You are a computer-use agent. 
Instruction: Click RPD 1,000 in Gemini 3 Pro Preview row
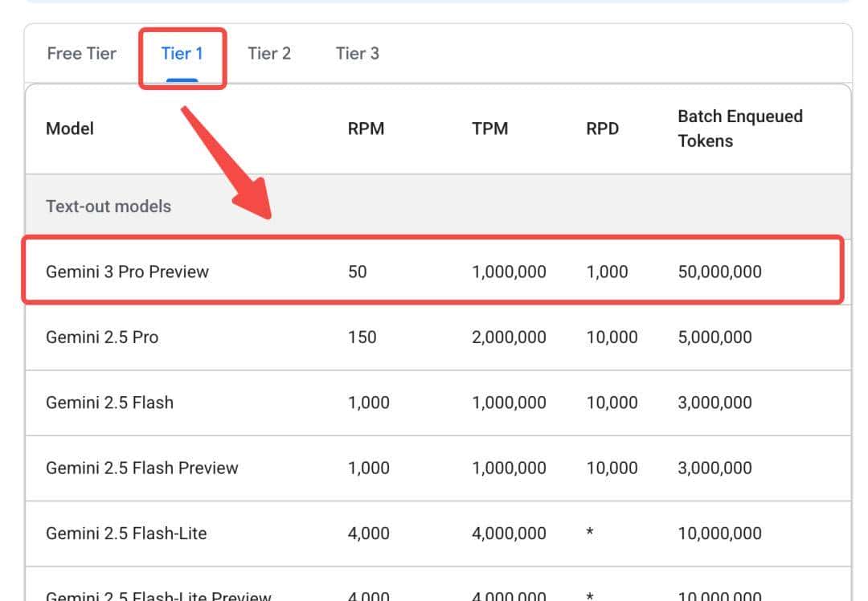607,272
